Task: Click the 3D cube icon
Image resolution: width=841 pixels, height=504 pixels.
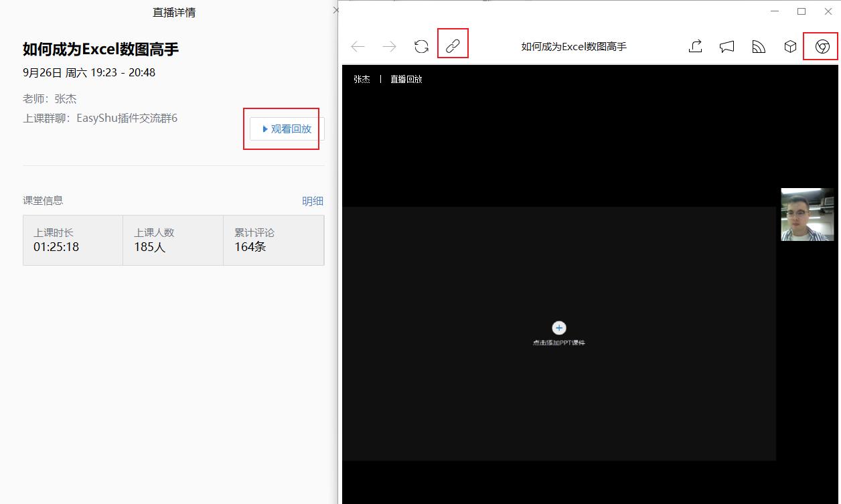Action: tap(790, 46)
